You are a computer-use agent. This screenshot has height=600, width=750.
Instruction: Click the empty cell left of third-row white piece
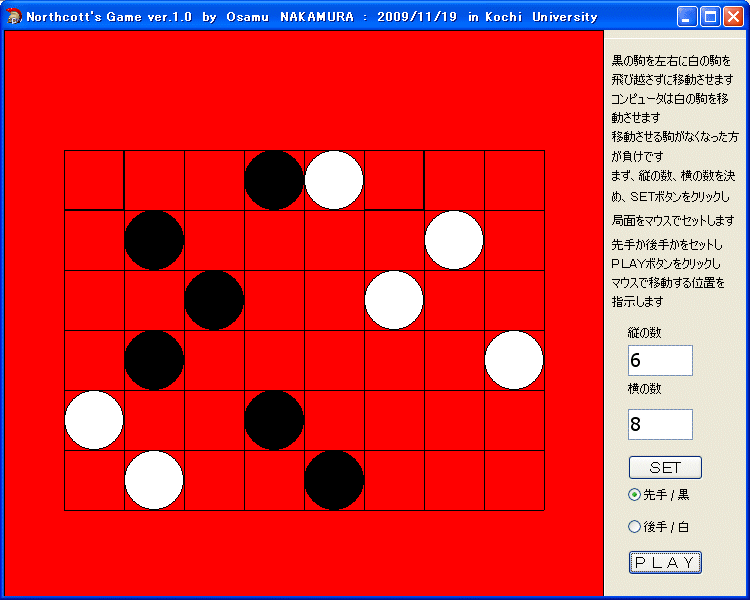pos(334,300)
